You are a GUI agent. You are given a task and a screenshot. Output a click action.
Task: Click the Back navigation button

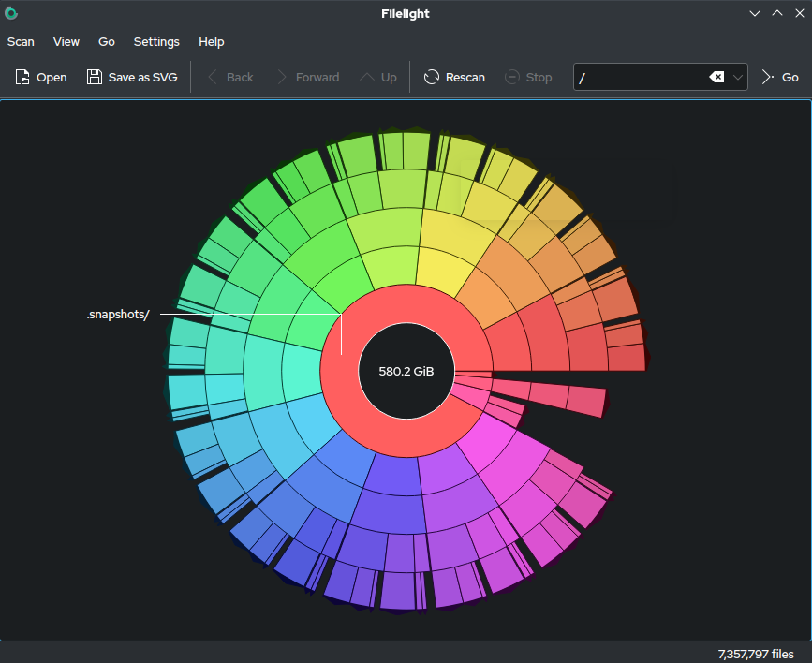click(x=230, y=77)
